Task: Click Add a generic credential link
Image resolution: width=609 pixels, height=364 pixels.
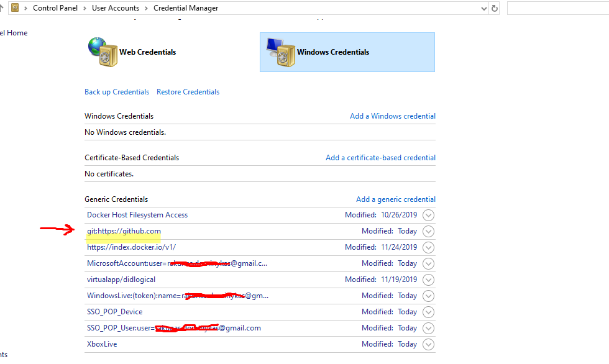Action: pos(396,199)
